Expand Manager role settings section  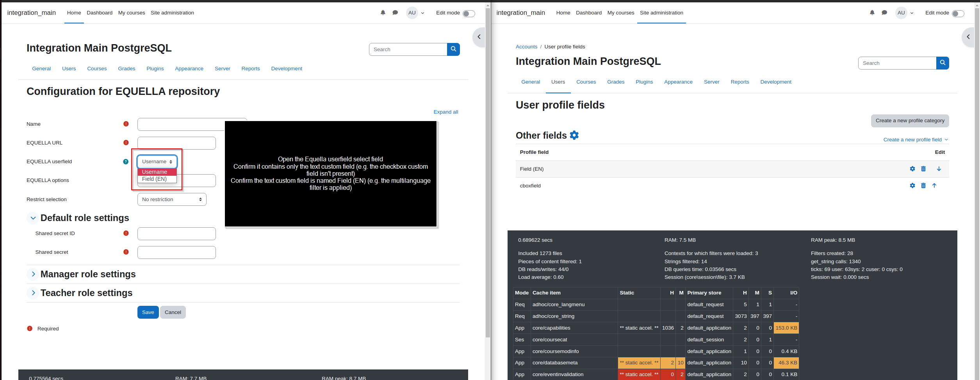coord(33,274)
